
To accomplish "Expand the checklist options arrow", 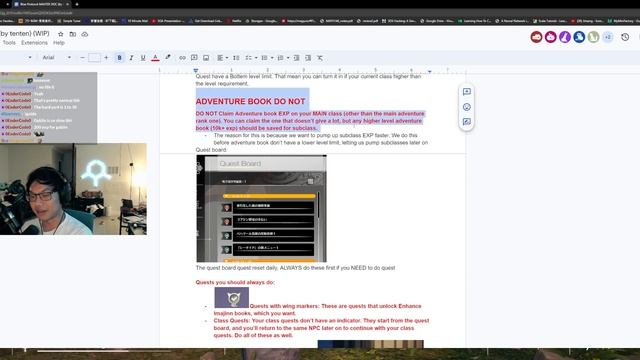I will point(256,58).
